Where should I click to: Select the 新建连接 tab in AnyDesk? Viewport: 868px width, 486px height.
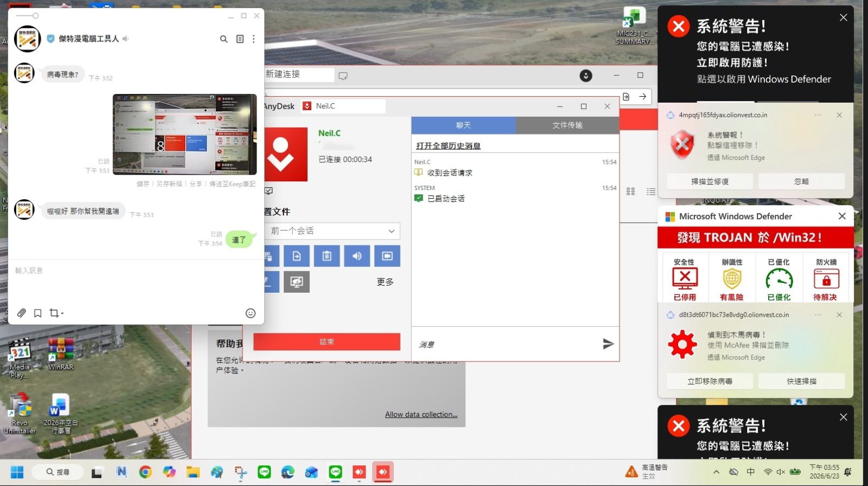(298, 74)
